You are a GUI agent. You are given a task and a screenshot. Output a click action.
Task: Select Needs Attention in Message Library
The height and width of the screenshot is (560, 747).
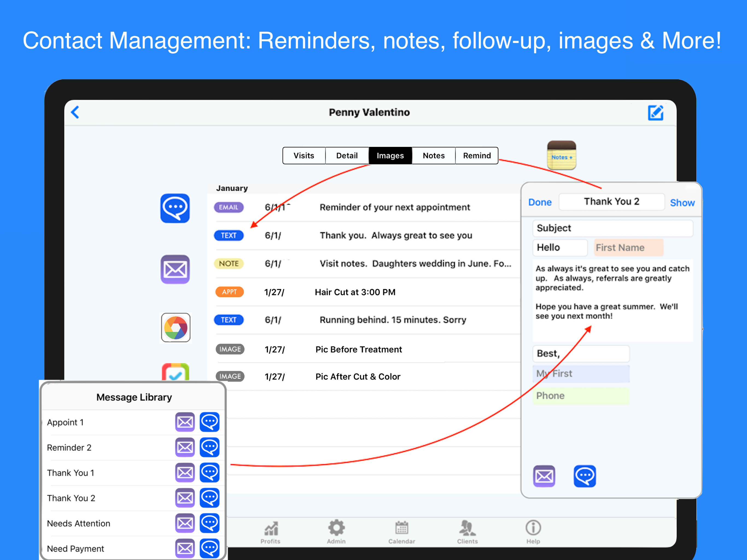pos(79,524)
